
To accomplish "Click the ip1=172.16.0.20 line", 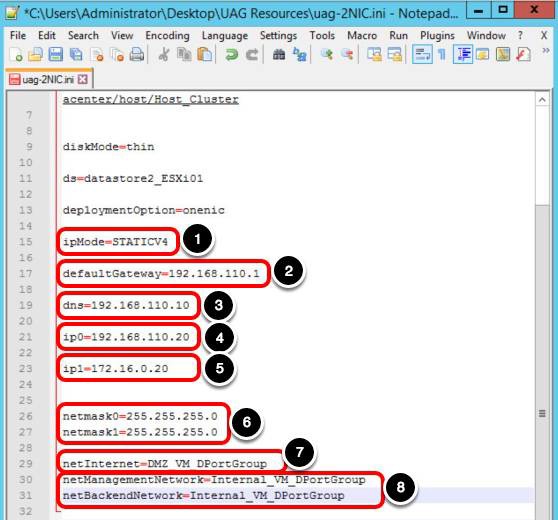I will [115, 368].
